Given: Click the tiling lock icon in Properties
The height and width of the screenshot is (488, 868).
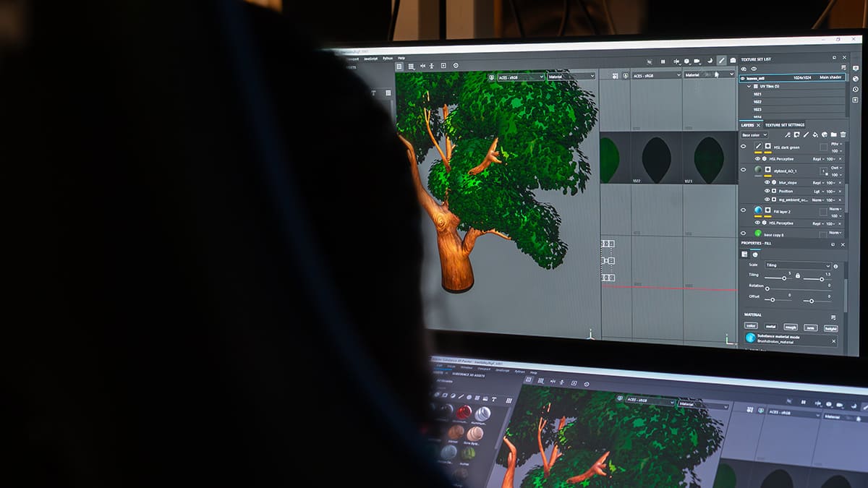Looking at the screenshot, I should [798, 275].
